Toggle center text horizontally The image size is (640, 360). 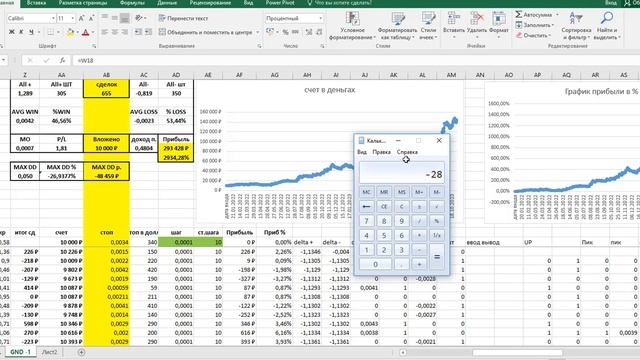click(115, 32)
